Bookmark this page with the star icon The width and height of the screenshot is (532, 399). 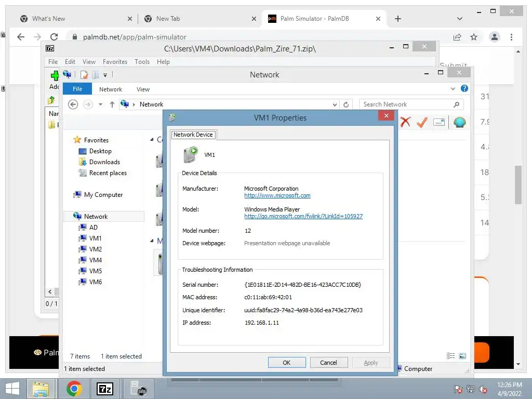click(474, 37)
